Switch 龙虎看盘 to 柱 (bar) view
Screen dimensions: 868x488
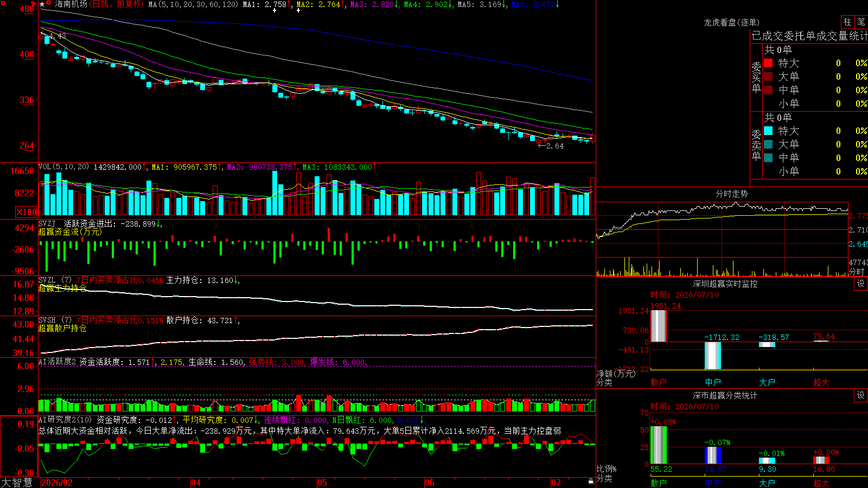[847, 22]
